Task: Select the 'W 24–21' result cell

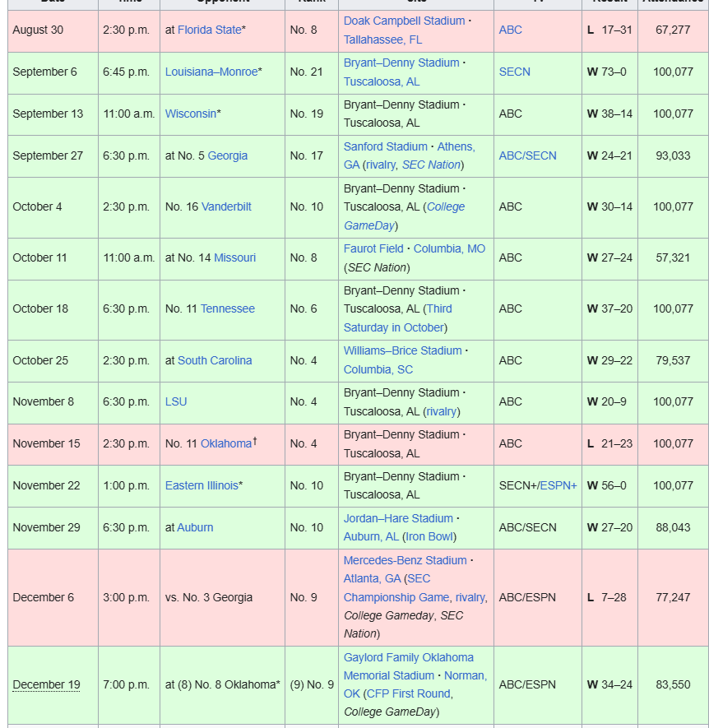Action: coord(609,155)
